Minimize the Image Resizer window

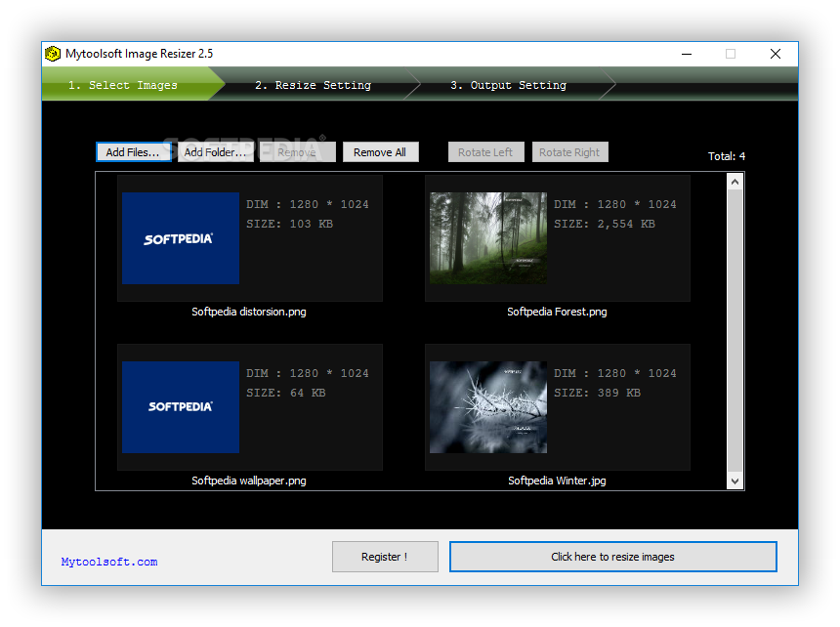point(687,54)
